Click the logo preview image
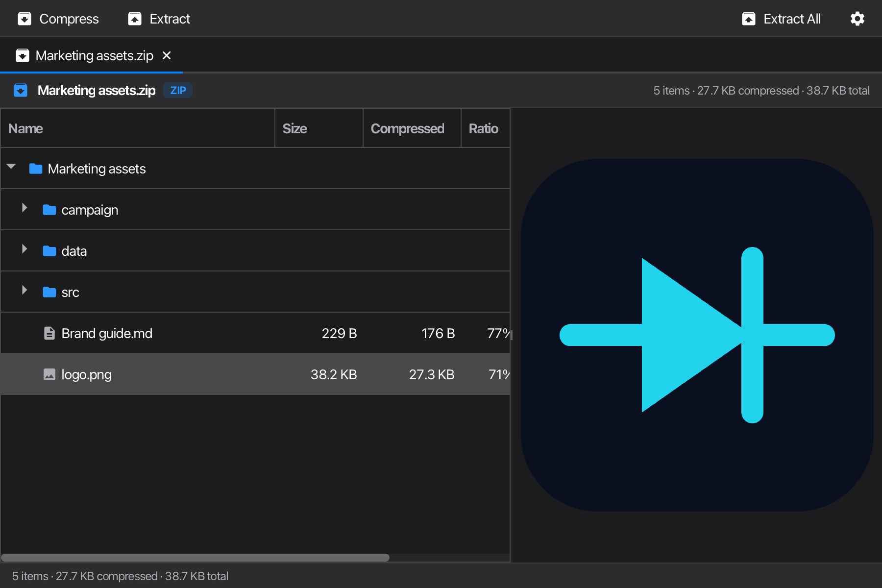This screenshot has height=588, width=882. 697,335
